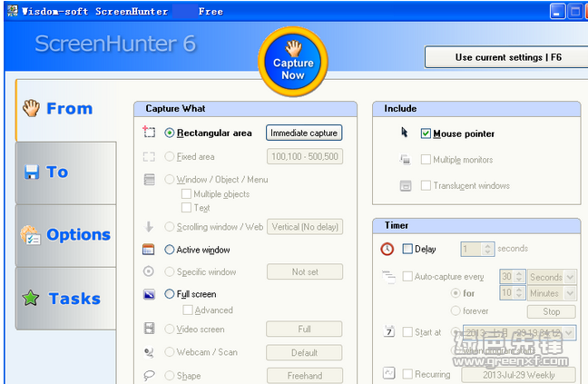Click the Webcam / Scan icon
This screenshot has width=588, height=384.
pos(149,352)
